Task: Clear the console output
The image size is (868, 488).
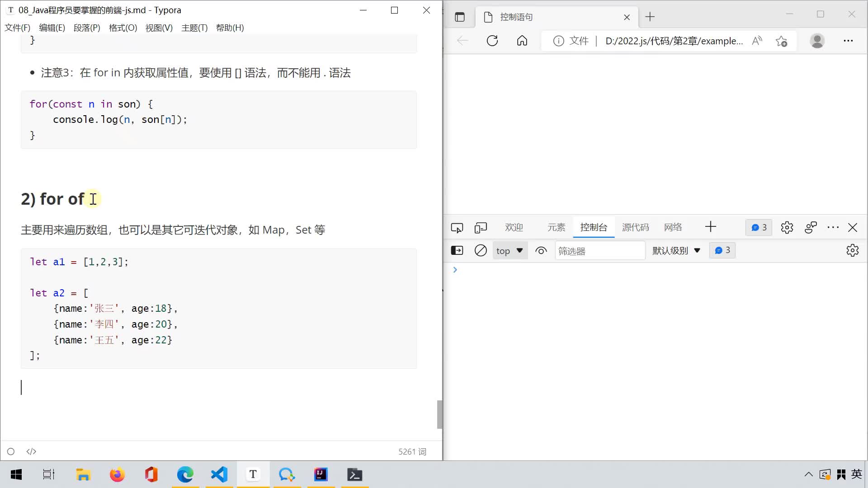Action: (481, 251)
